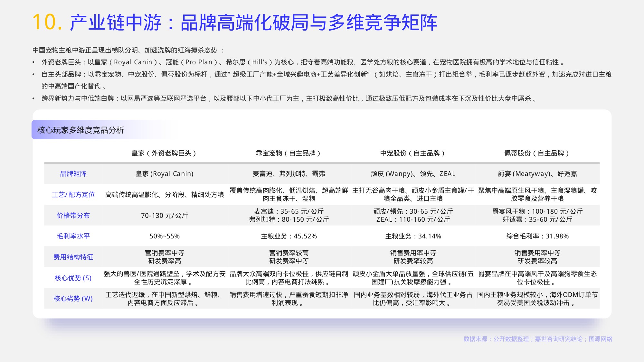Click the bullet starting 跨界新势力与中低端白牌
The height and width of the screenshot is (362, 644).
pyautogui.click(x=289, y=98)
